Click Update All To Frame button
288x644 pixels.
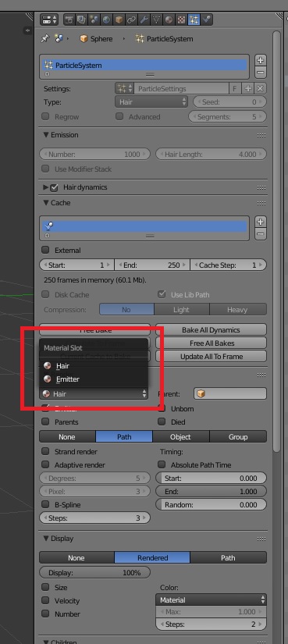click(212, 357)
